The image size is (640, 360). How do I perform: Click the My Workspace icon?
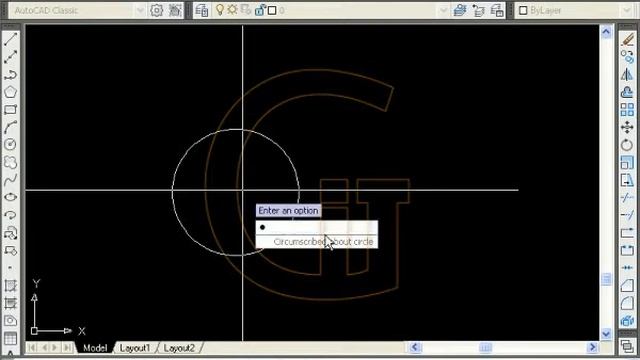(175, 10)
